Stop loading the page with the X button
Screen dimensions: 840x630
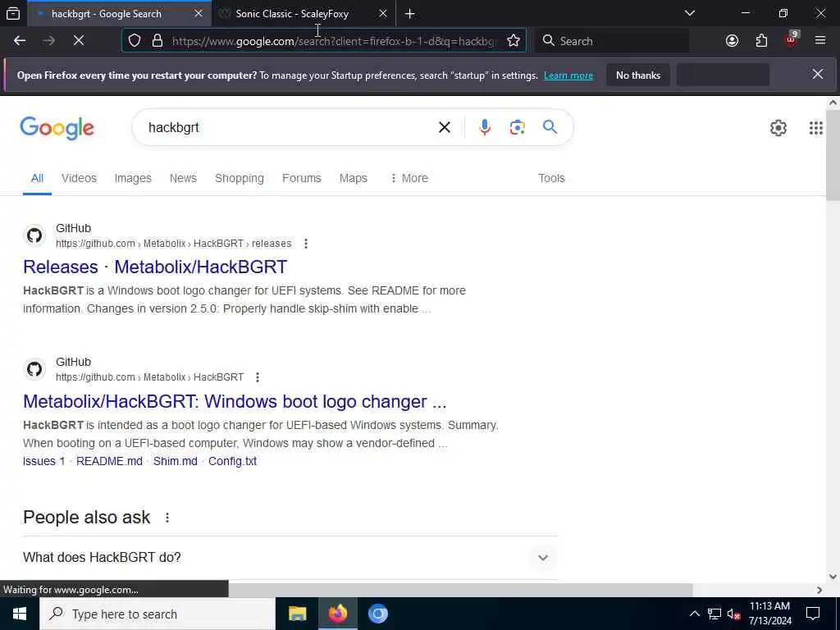click(x=78, y=41)
